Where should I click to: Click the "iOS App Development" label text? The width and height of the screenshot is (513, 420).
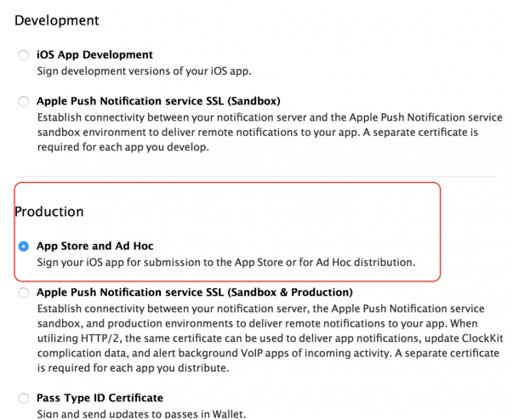[94, 55]
